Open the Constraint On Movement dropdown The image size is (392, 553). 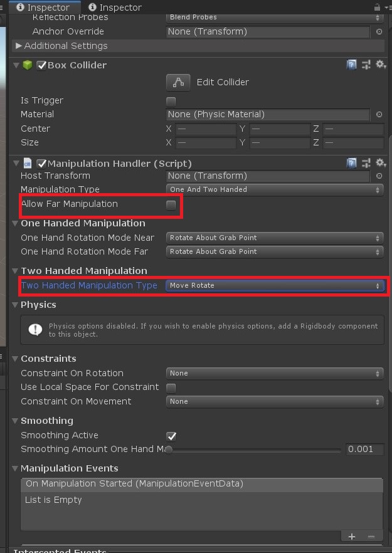[275, 401]
